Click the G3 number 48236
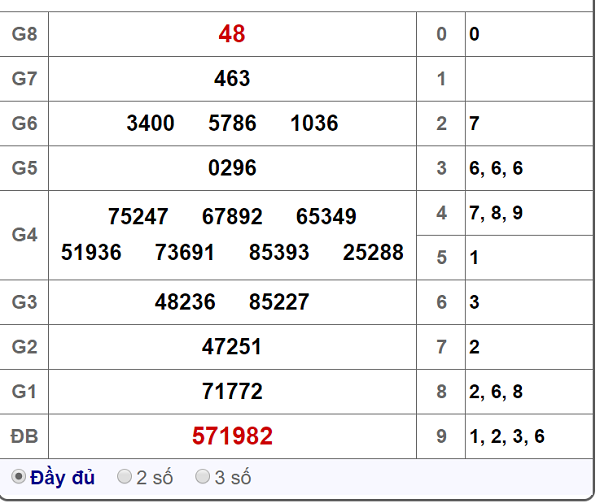The height and width of the screenshot is (503, 600). (185, 301)
